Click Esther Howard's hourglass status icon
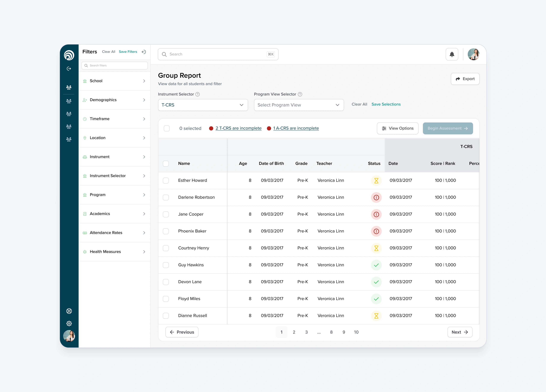Image resolution: width=546 pixels, height=392 pixels. [x=376, y=180]
